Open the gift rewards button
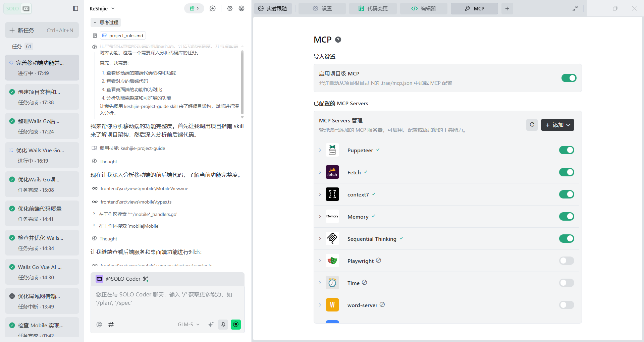Image resolution: width=644 pixels, height=342 pixels. pyautogui.click(x=194, y=8)
